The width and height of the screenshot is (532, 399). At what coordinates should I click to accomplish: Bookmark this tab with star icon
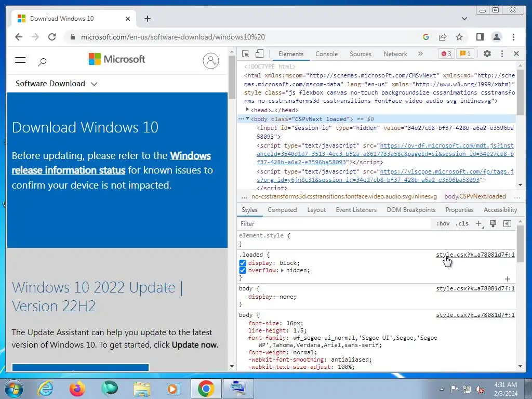click(459, 37)
